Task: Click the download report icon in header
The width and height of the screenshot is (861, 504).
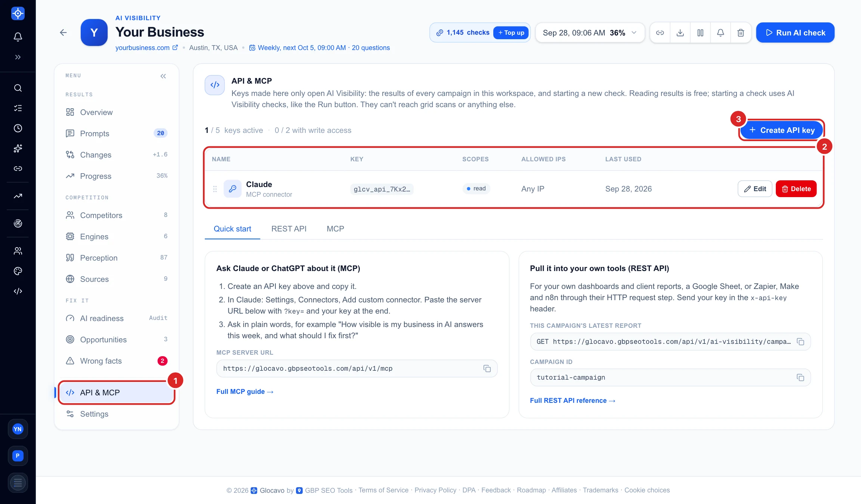Action: (x=680, y=32)
